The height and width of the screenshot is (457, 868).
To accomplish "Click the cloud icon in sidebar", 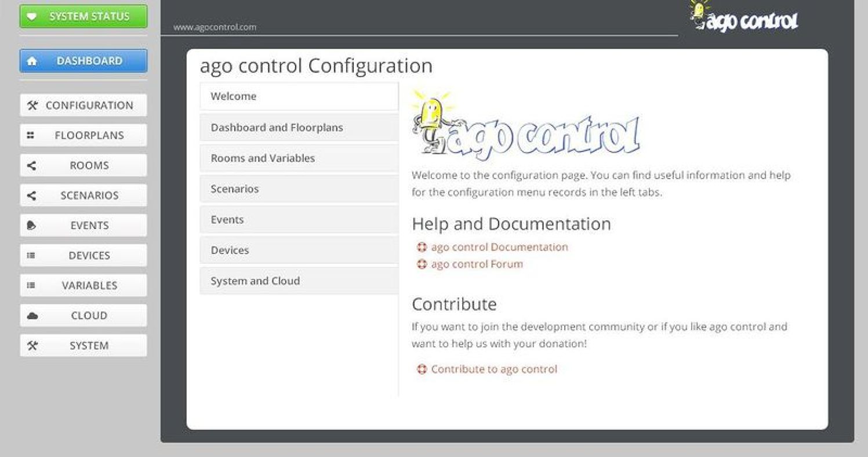I will coord(32,315).
